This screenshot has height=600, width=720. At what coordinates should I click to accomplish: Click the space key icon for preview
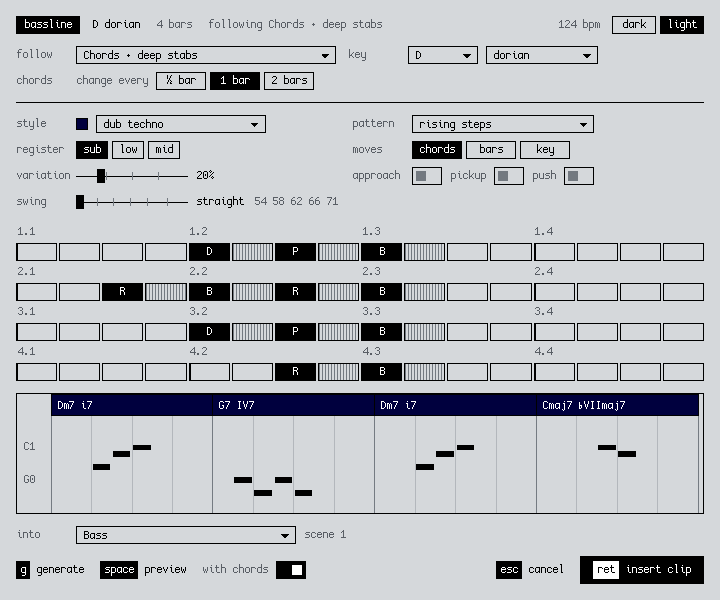pyautogui.click(x=119, y=570)
